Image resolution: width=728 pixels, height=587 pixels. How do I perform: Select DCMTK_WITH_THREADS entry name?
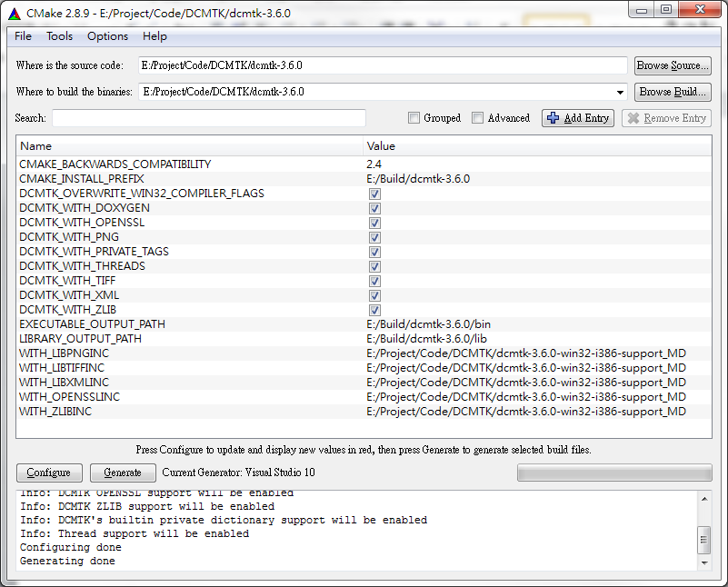(x=82, y=266)
